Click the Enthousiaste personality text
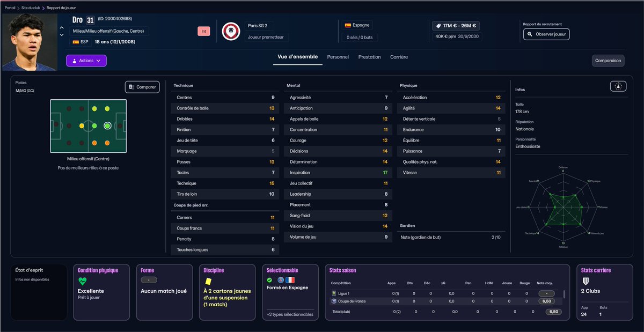This screenshot has width=644, height=332. click(528, 146)
